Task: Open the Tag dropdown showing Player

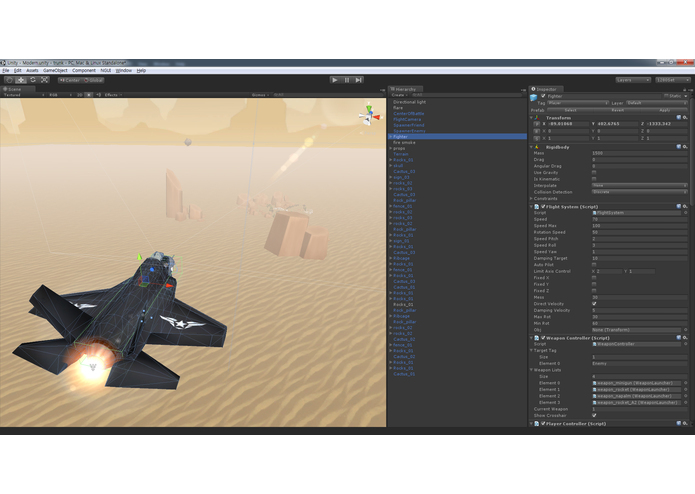Action: [578, 103]
